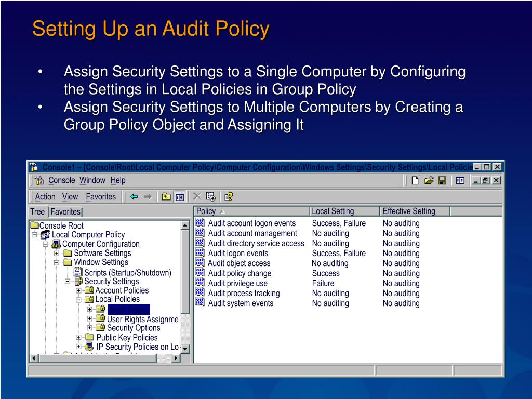The width and height of the screenshot is (532, 399).
Task: Click the Audit account logon events policy icon
Action: [200, 223]
